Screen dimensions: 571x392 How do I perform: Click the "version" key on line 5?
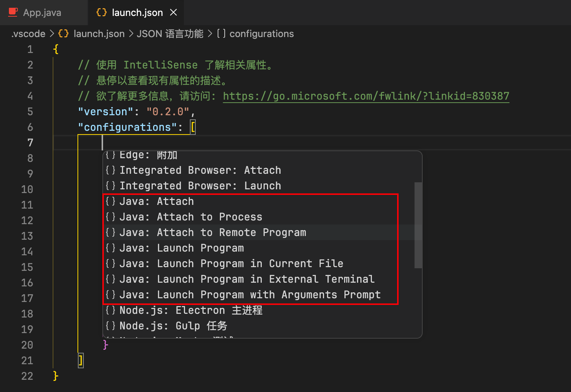click(105, 112)
